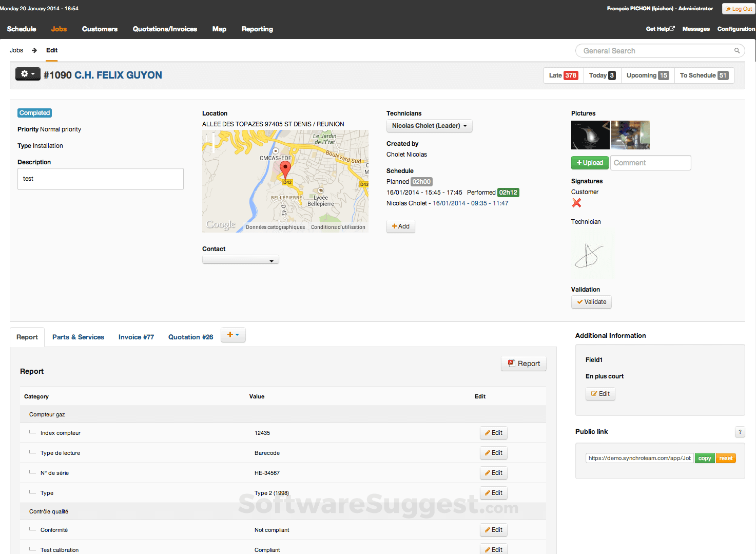
Task: Click the Late jobs counter badge
Action: click(563, 75)
